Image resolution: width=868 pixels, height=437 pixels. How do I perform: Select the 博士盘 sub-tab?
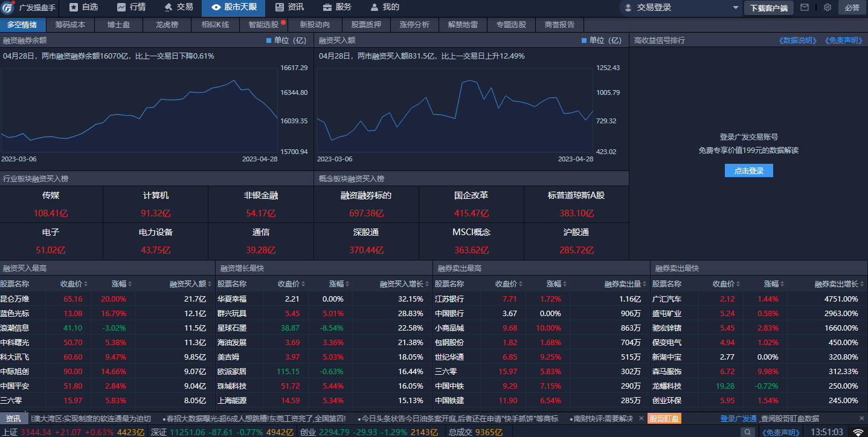click(118, 25)
